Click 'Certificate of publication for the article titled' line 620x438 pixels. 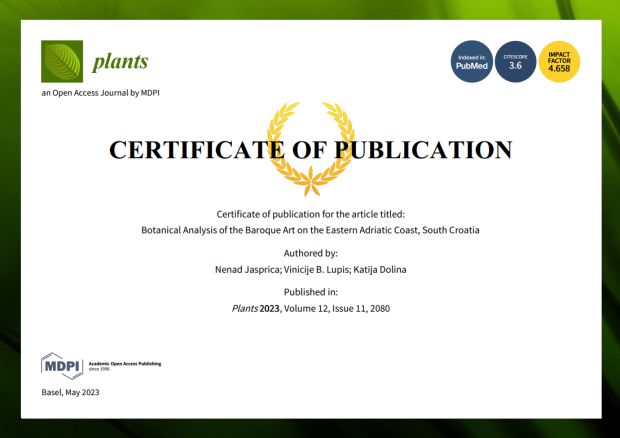pyautogui.click(x=310, y=215)
